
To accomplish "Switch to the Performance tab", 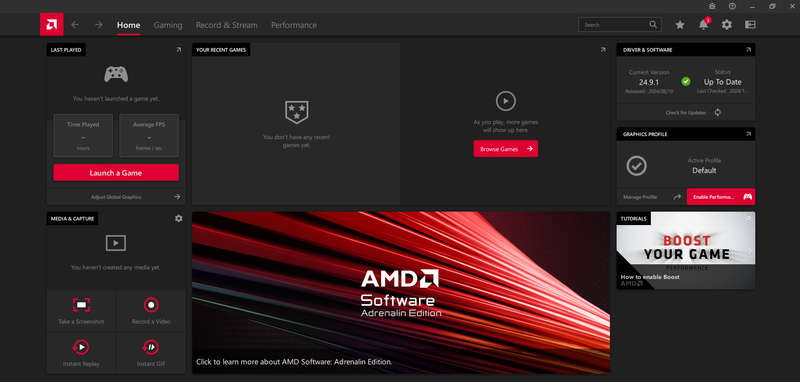I will 294,25.
